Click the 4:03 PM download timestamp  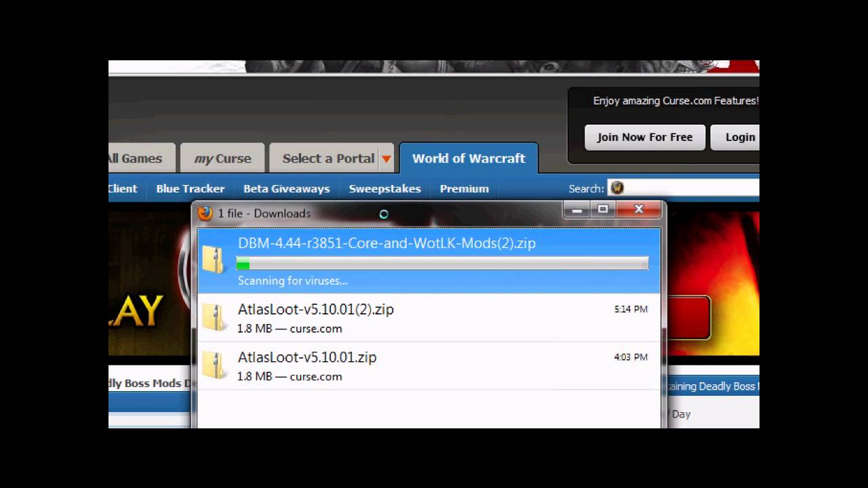(631, 357)
